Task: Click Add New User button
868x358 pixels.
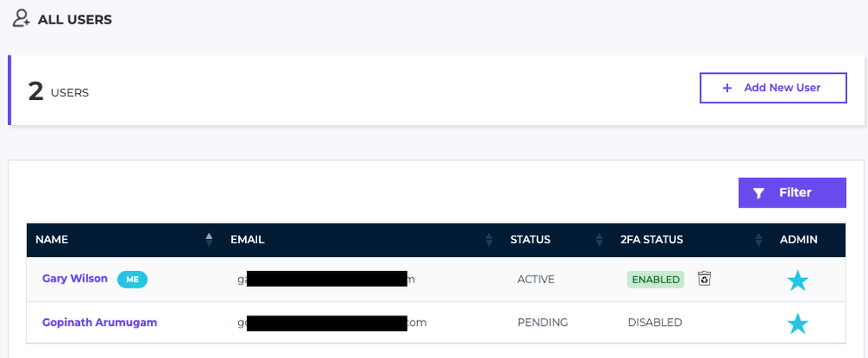Action: [773, 88]
